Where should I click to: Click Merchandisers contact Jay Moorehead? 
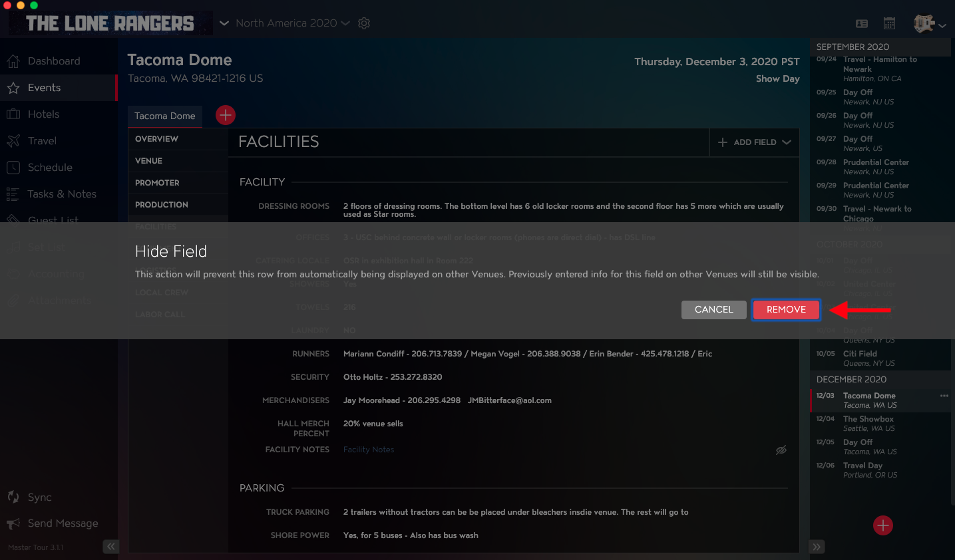tap(447, 400)
